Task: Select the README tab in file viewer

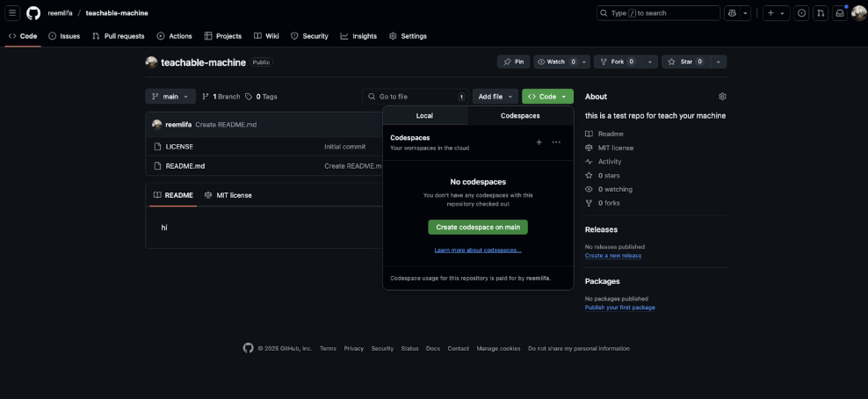Action: pyautogui.click(x=173, y=195)
